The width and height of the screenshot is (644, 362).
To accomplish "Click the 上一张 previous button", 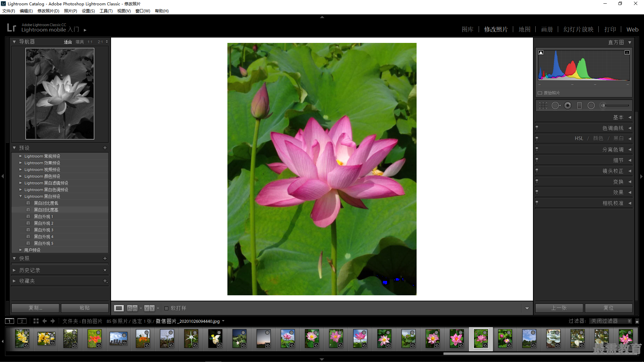I will (559, 308).
